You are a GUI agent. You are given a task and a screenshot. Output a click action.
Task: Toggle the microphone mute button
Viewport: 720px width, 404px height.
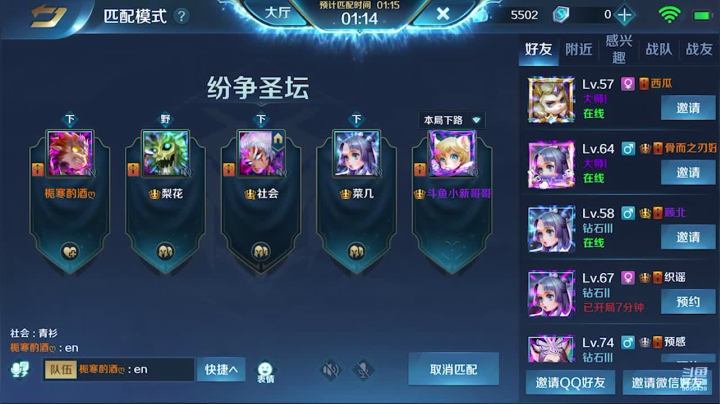[x=363, y=369]
